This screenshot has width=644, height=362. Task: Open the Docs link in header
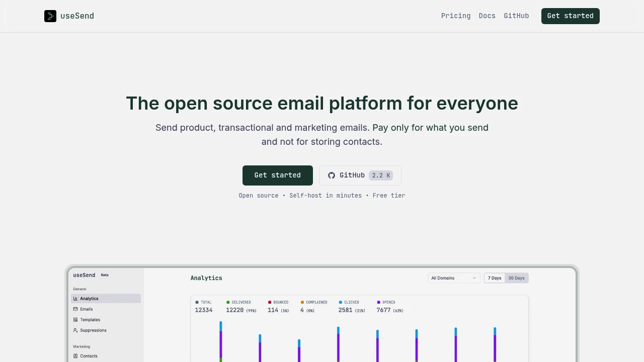click(x=487, y=16)
